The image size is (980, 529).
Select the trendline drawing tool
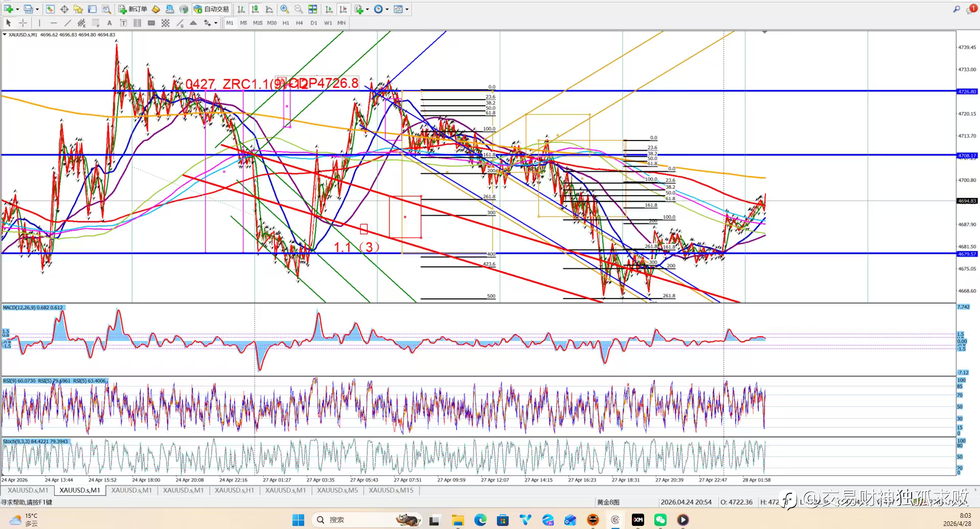point(67,23)
